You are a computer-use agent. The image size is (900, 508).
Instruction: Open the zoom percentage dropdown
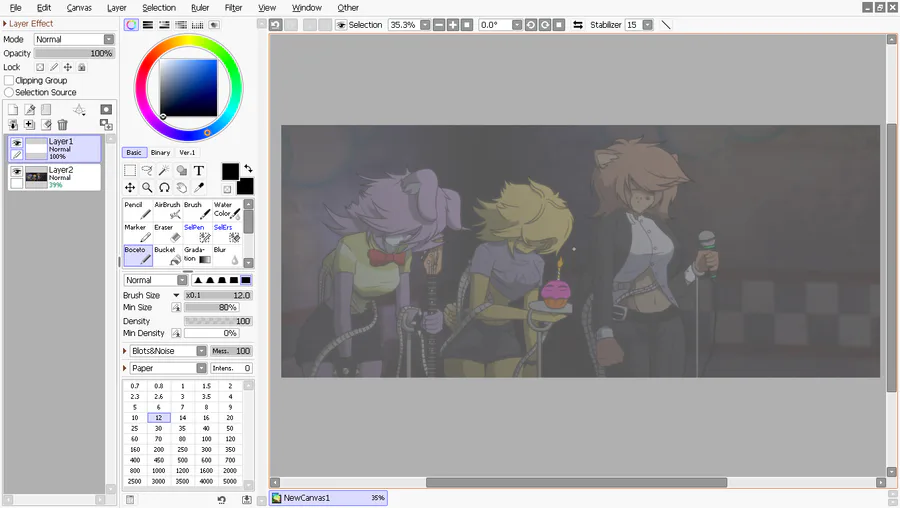point(425,25)
